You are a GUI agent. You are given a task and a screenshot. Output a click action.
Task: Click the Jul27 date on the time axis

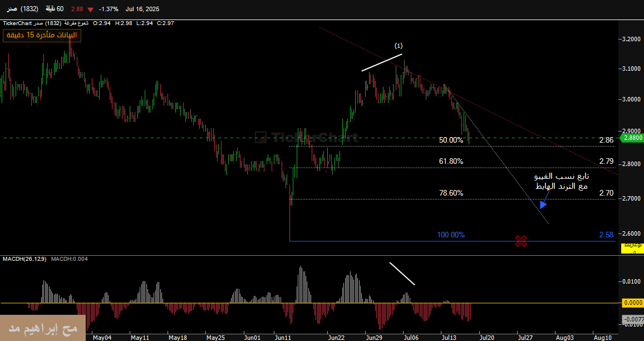[x=525, y=337]
